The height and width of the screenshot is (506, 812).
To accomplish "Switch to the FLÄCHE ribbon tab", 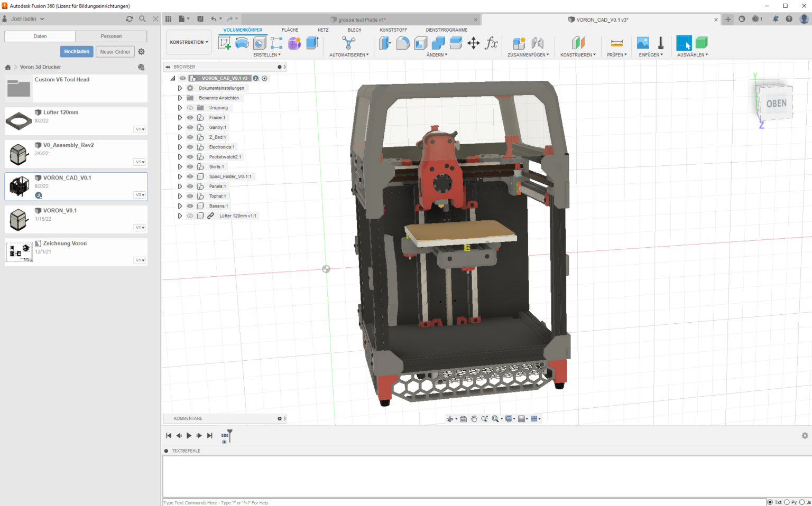I will point(290,30).
